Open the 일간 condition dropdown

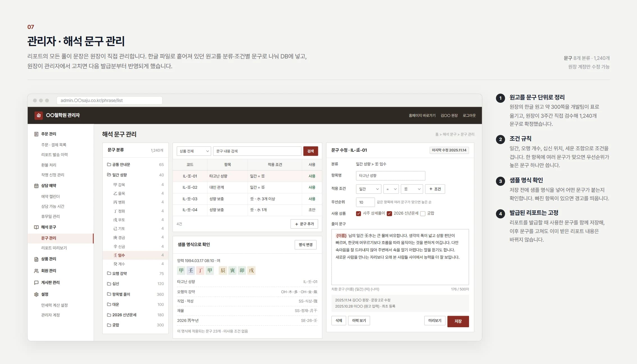click(x=368, y=189)
